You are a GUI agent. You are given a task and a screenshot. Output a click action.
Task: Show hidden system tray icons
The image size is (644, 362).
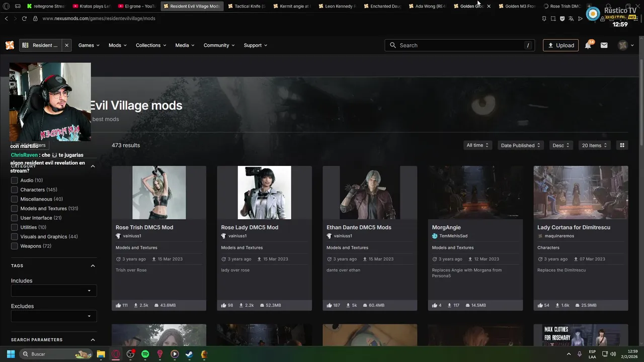[x=569, y=354]
